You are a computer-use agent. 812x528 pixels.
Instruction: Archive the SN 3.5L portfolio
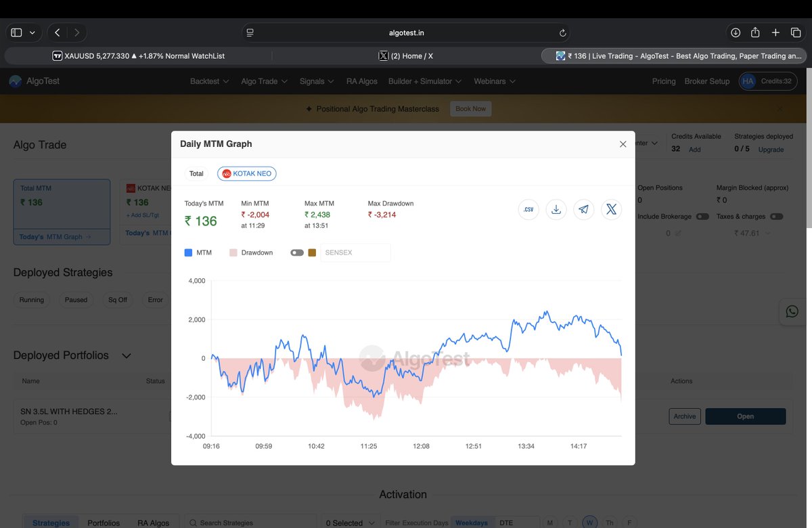coord(684,416)
